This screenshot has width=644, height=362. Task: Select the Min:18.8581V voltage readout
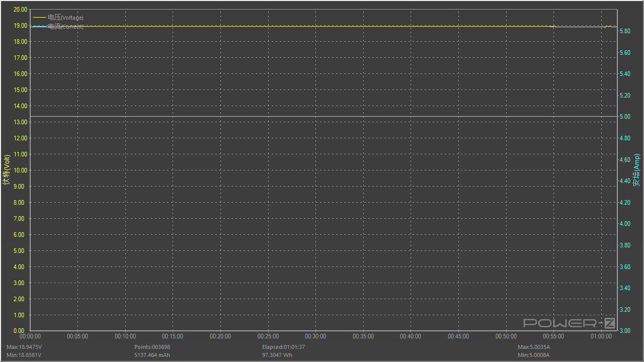click(24, 355)
